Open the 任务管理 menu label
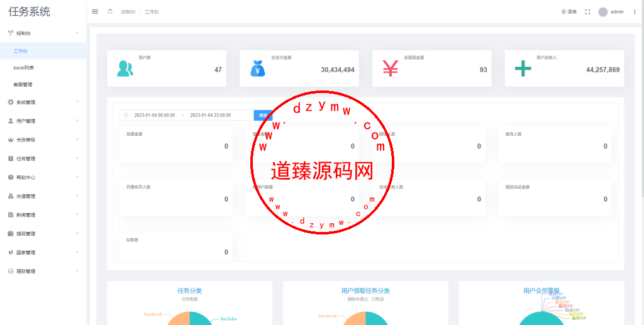644x325 pixels. point(25,159)
